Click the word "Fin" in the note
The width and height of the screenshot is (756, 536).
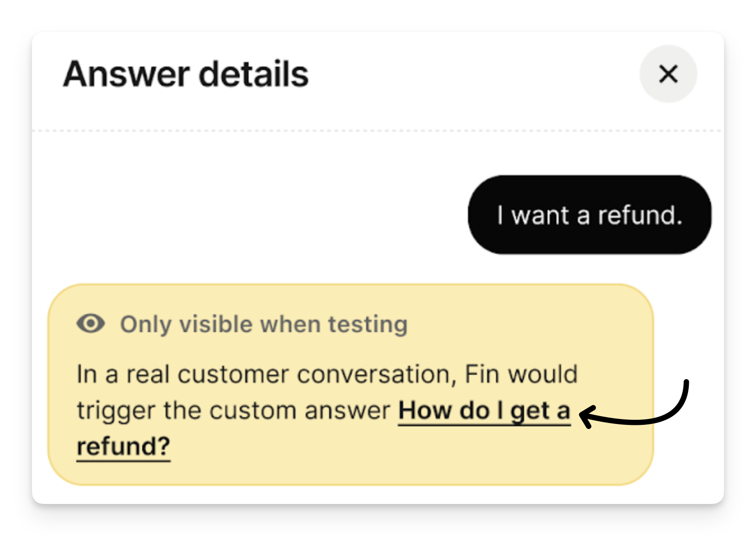point(482,374)
